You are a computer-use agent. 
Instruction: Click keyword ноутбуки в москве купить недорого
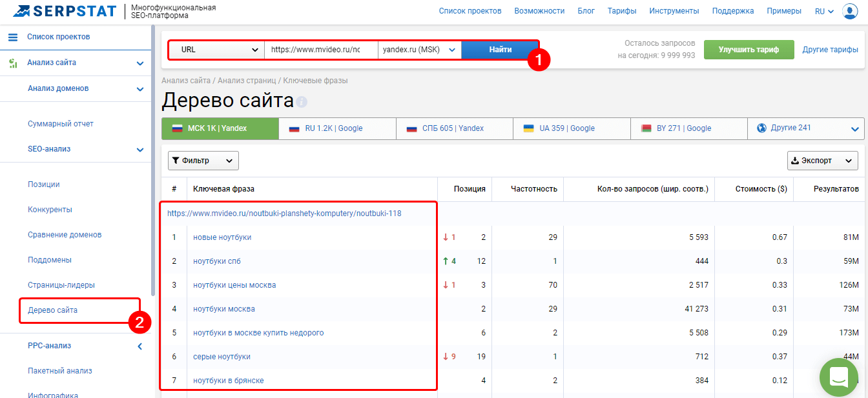258,333
